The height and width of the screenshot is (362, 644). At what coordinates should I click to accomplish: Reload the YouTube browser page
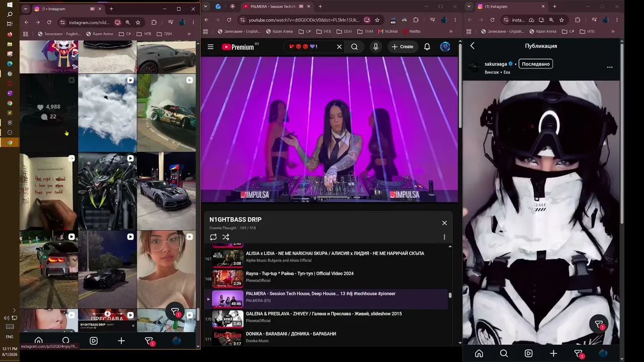(x=229, y=20)
